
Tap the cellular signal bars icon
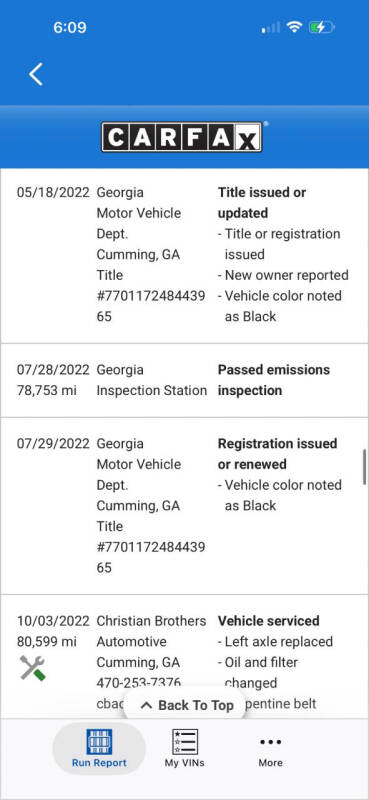coord(270,28)
